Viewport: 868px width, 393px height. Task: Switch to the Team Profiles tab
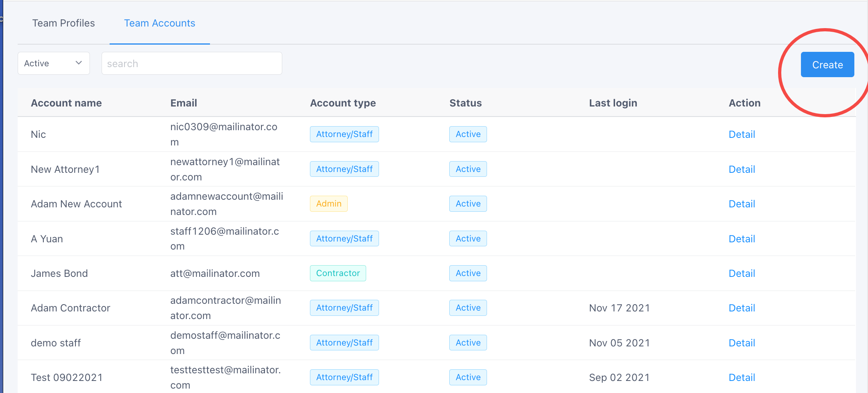coord(63,23)
